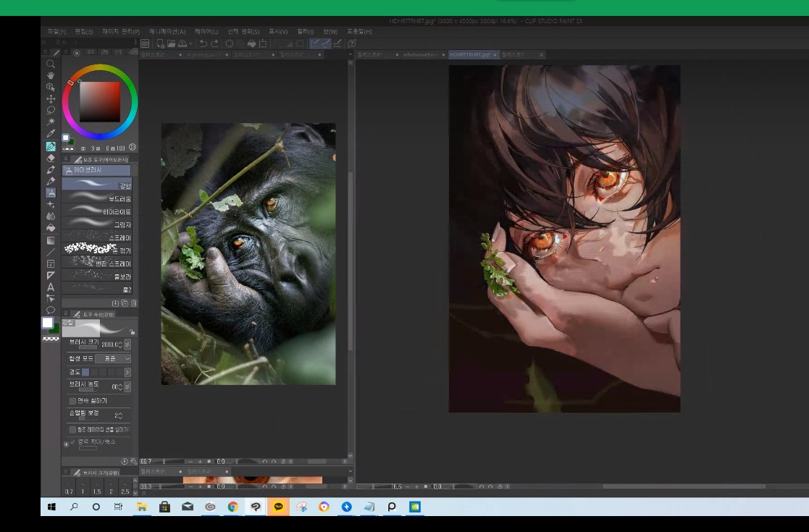Select the Text tool
Viewport: 809px width, 532px height.
click(x=51, y=287)
